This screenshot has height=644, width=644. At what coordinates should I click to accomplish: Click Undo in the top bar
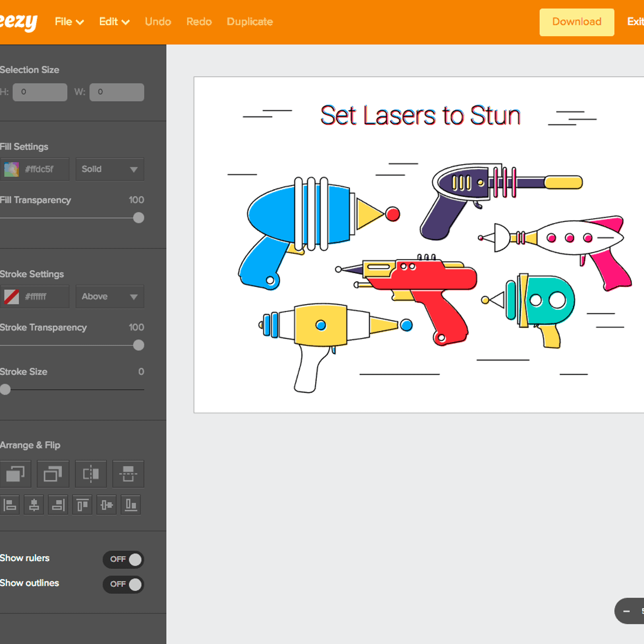click(x=158, y=22)
